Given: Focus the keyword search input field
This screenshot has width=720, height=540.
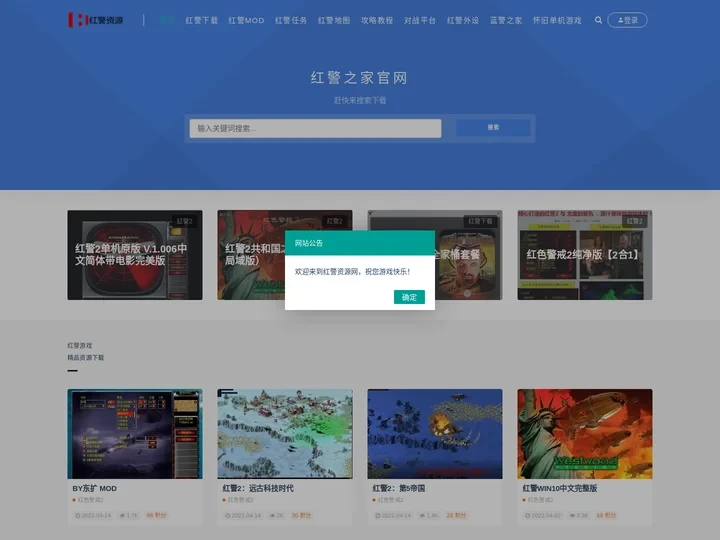Looking at the screenshot, I should (x=315, y=128).
